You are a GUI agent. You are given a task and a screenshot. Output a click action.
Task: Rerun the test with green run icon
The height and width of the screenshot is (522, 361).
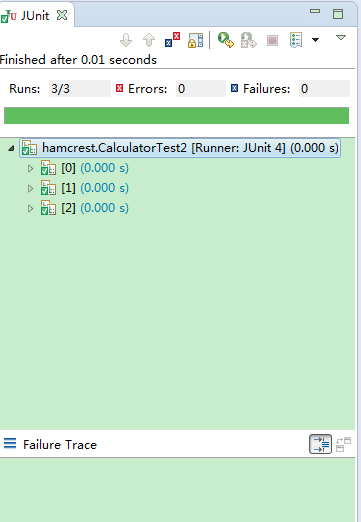225,40
